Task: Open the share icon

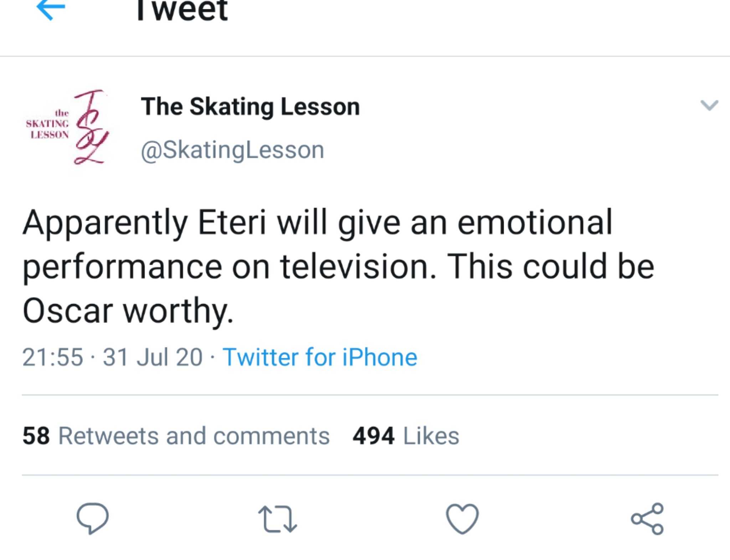Action: [647, 519]
